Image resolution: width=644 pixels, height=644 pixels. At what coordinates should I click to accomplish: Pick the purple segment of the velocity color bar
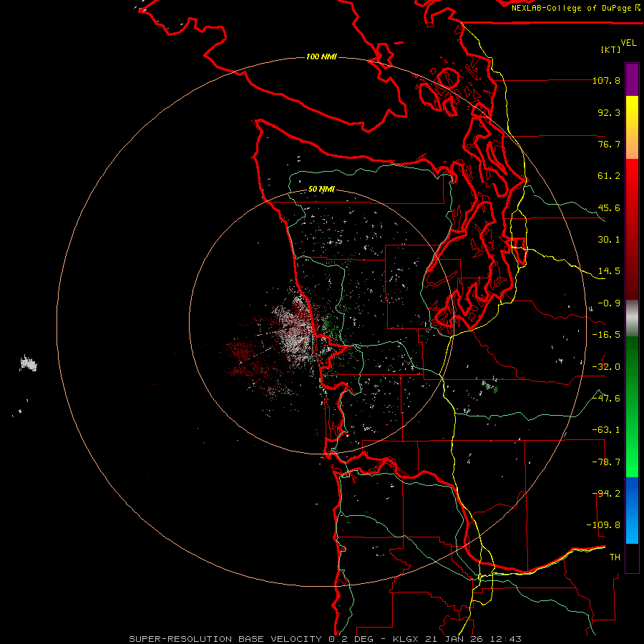(632, 79)
